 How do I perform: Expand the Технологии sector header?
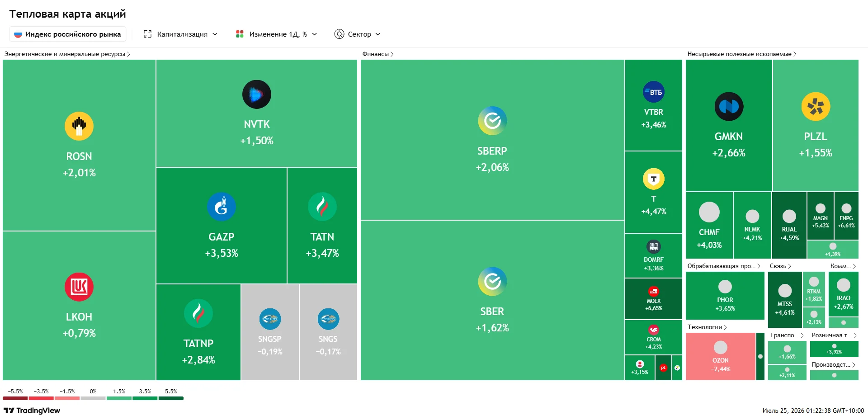(x=707, y=327)
